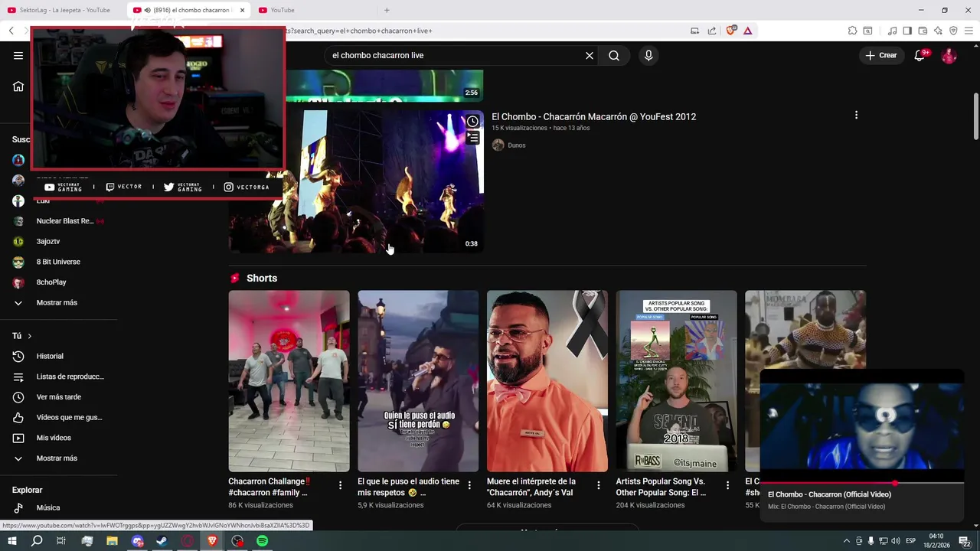Start voice search with the microphone
The image size is (980, 551).
648,55
